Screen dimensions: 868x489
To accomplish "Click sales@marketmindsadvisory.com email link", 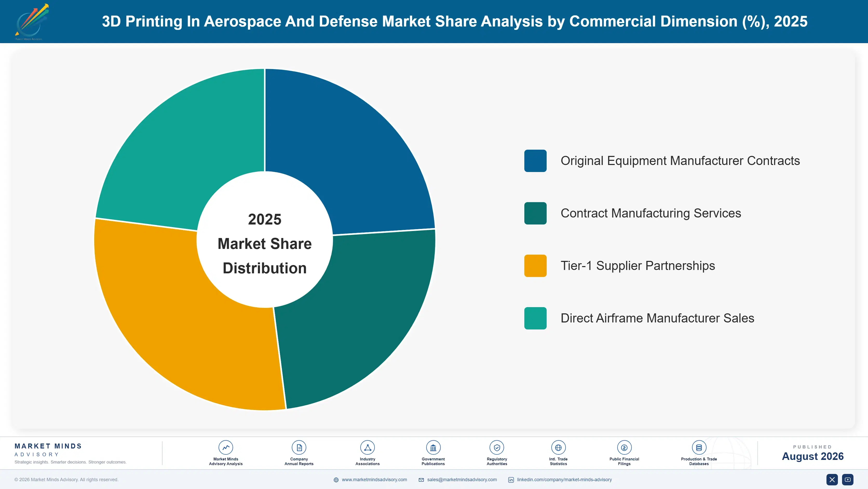I will click(x=462, y=480).
